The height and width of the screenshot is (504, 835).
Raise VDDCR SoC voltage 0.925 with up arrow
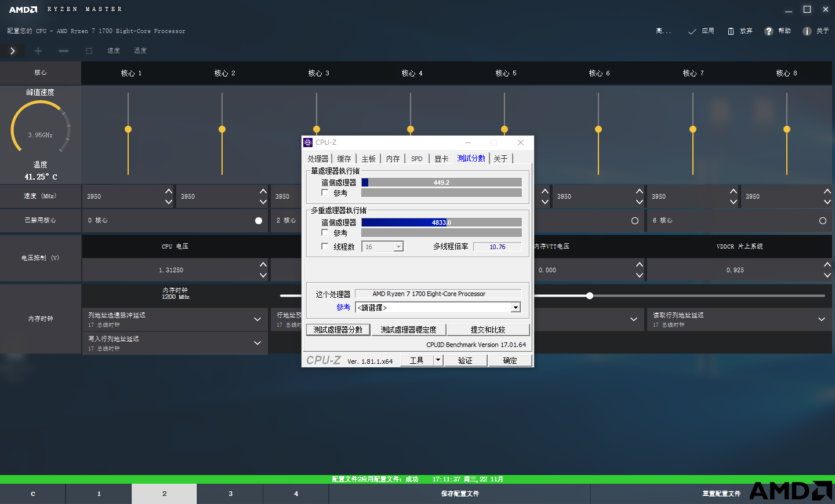pos(827,265)
